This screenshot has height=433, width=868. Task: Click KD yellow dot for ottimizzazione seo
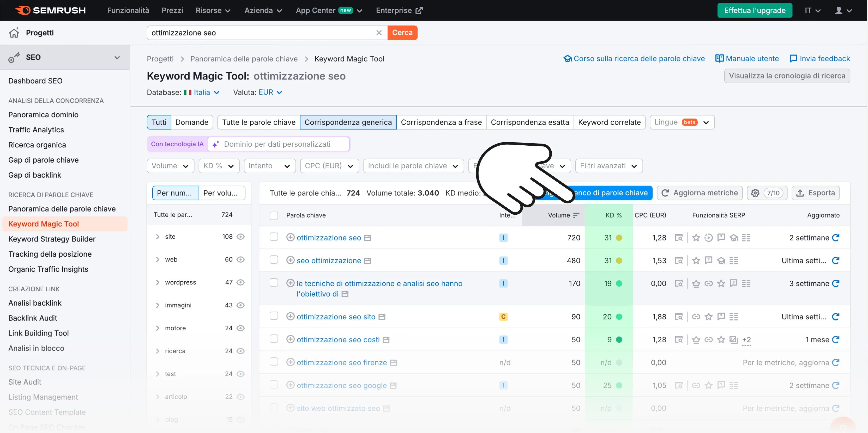pyautogui.click(x=619, y=238)
